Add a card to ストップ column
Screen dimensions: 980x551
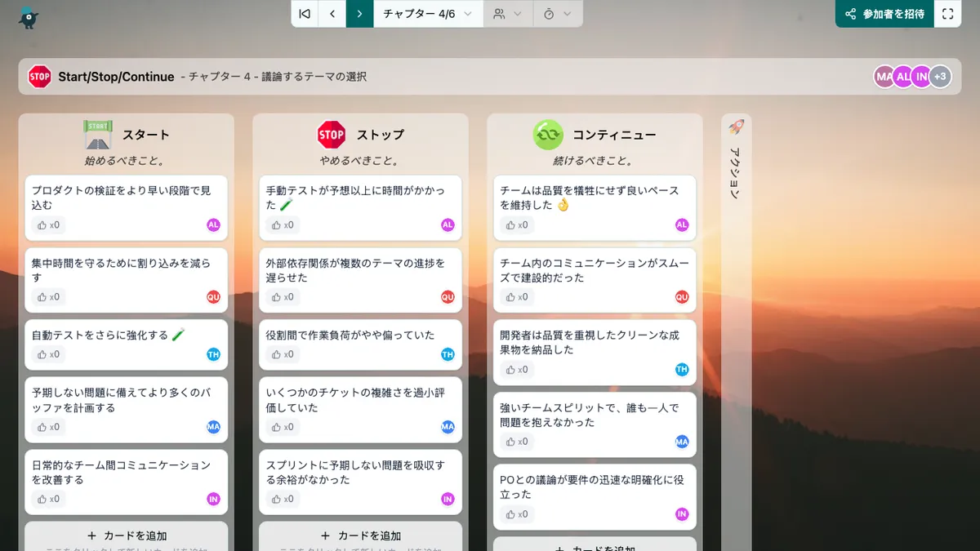[360, 535]
